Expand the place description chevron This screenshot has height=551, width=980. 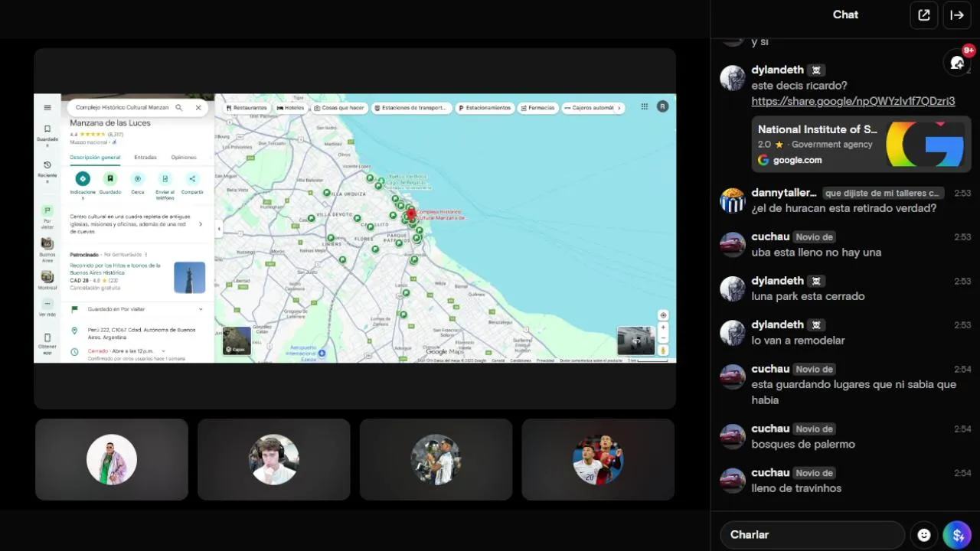[x=201, y=224]
